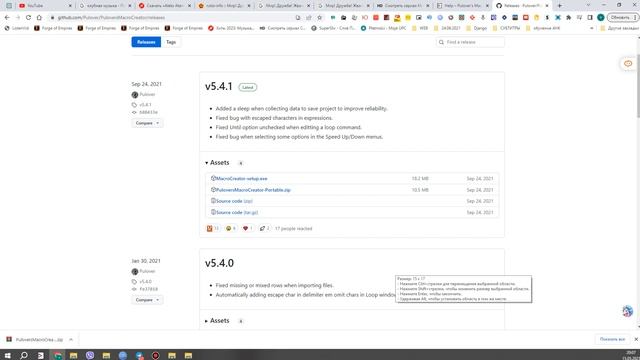Viewport: 640px width, 360px height.
Task: Download MacroCreator-setup.exe
Action: click(x=241, y=179)
